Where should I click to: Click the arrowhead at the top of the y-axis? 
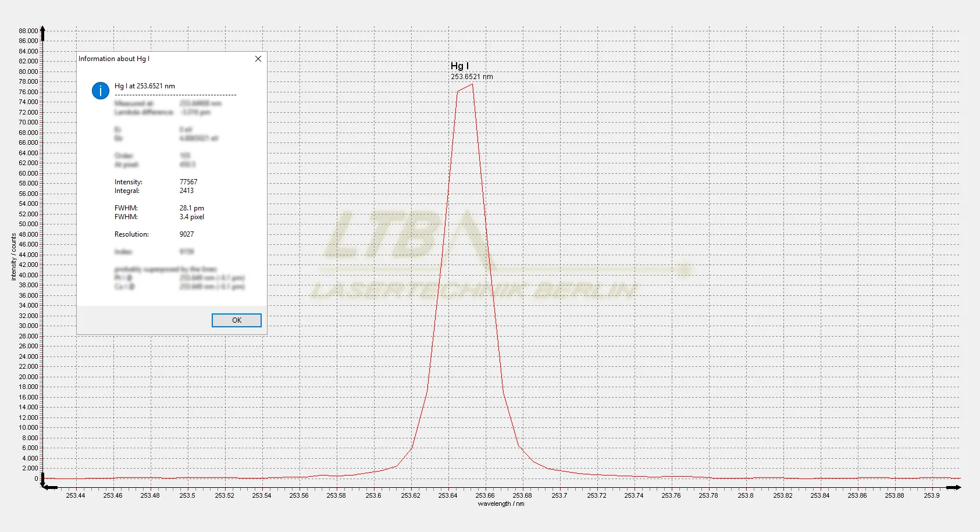(x=42, y=29)
